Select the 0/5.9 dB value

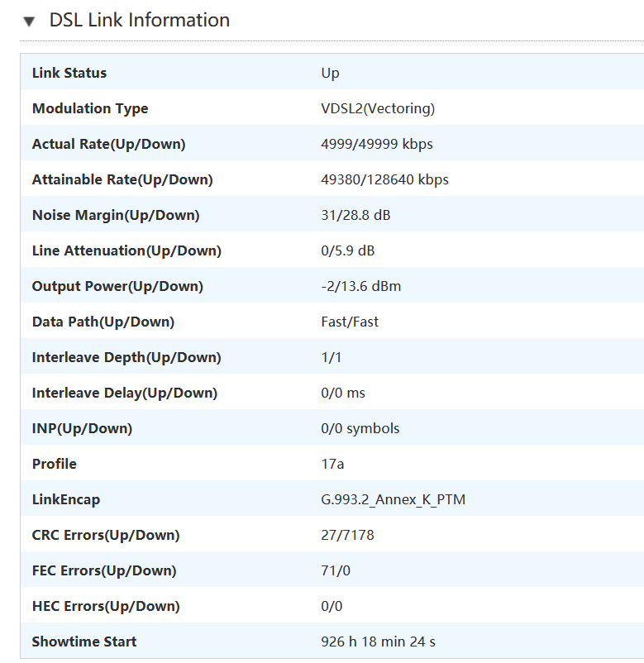tap(347, 250)
